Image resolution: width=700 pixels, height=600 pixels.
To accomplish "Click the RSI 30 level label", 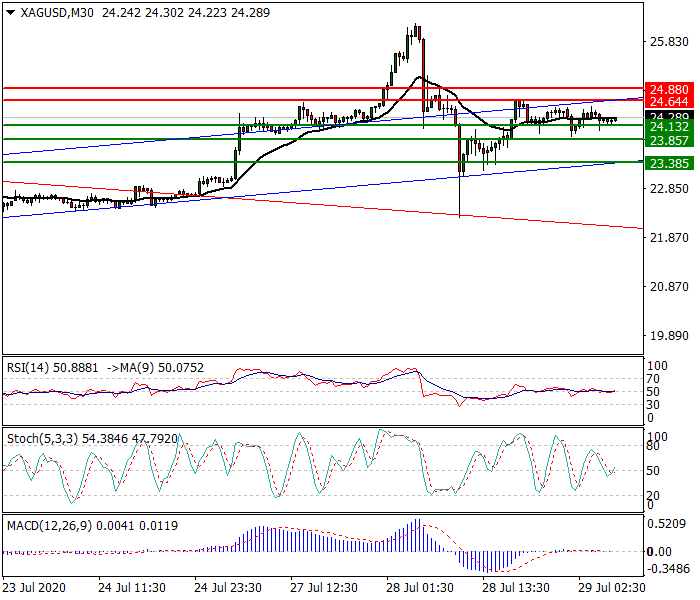I will tap(653, 404).
